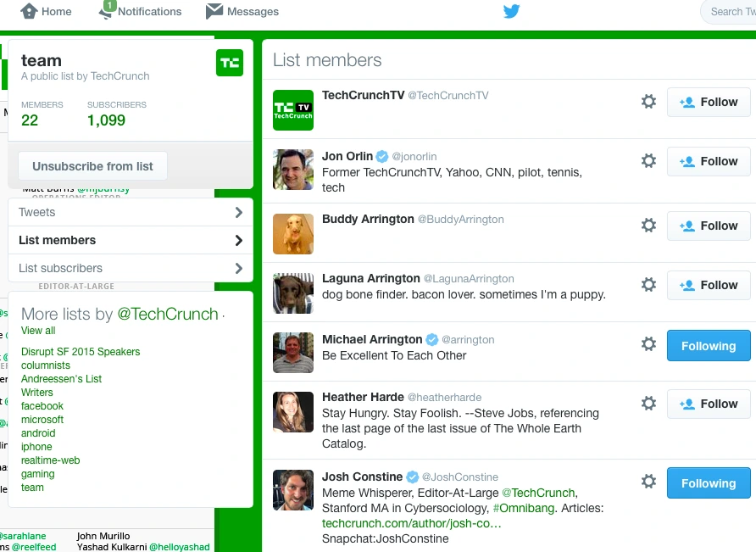Open Messages tab

242,11
